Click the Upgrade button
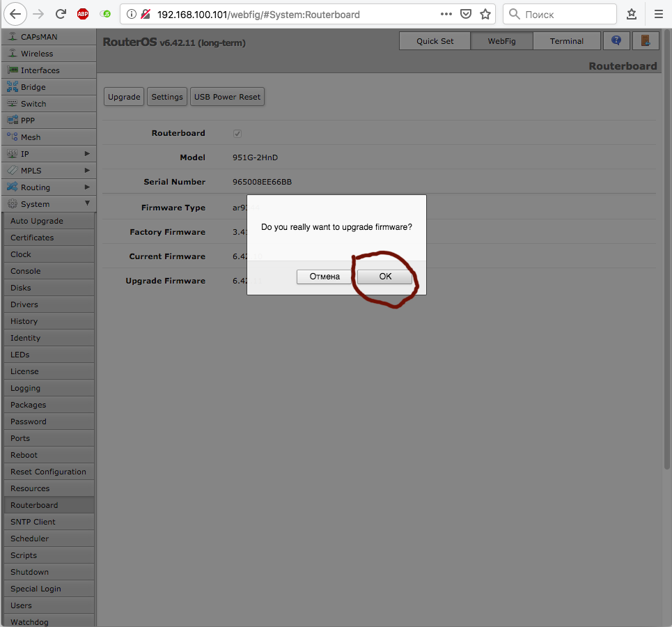This screenshot has height=627, width=672. coord(124,97)
